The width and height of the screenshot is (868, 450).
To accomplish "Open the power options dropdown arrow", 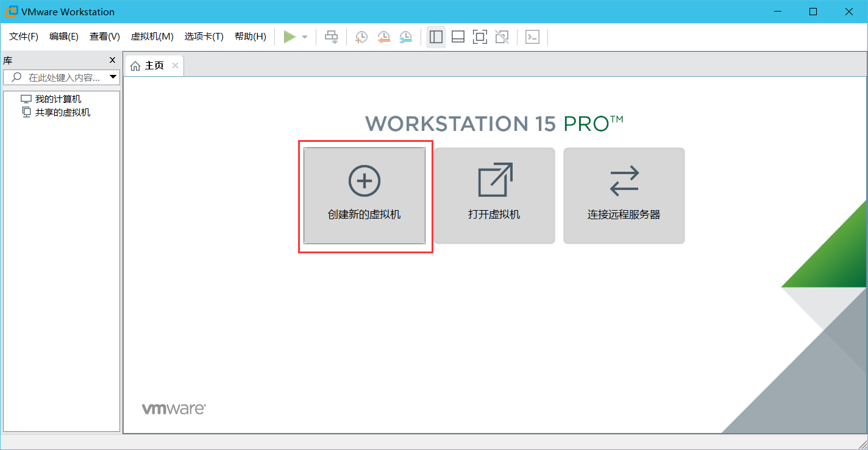I will coord(305,37).
